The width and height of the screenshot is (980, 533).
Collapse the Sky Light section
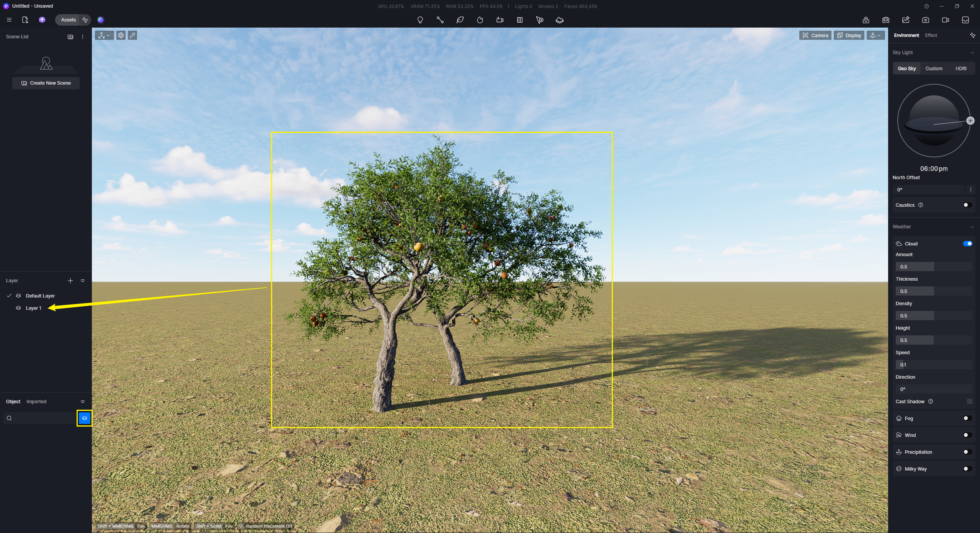pos(972,52)
